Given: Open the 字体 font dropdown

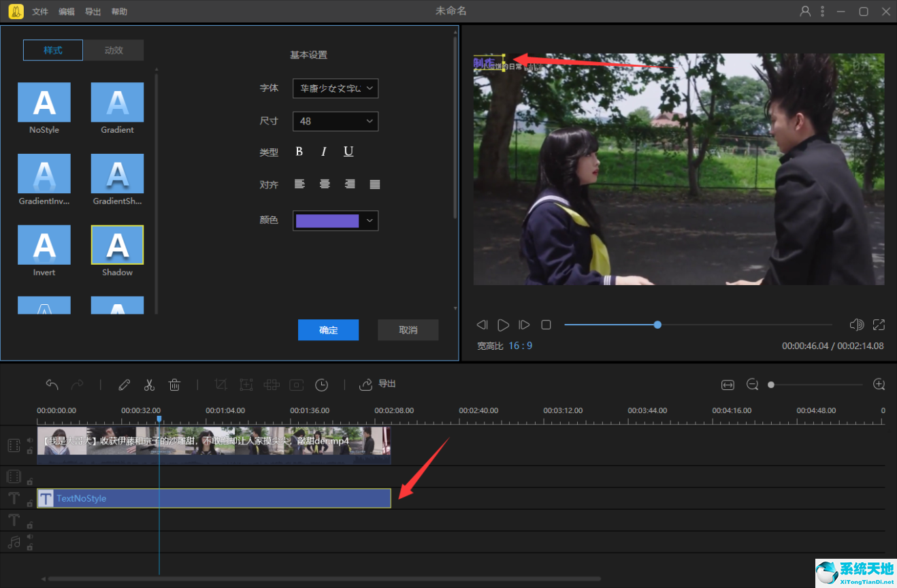Looking at the screenshot, I should (336, 88).
